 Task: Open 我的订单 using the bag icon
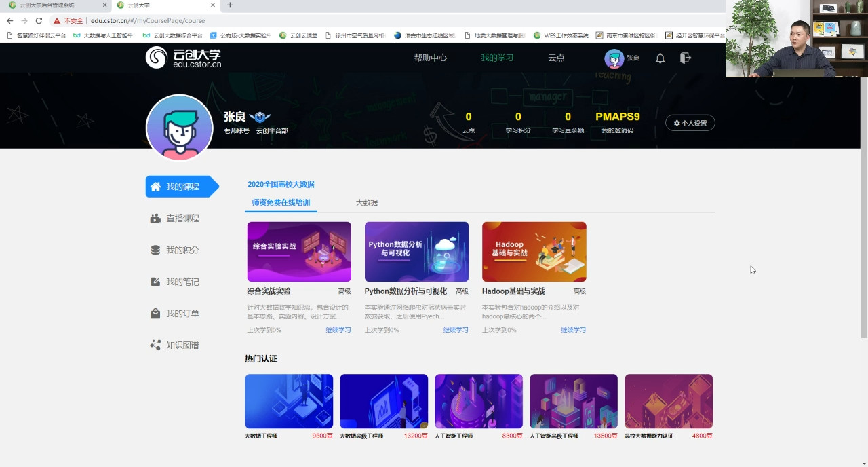[x=156, y=313]
